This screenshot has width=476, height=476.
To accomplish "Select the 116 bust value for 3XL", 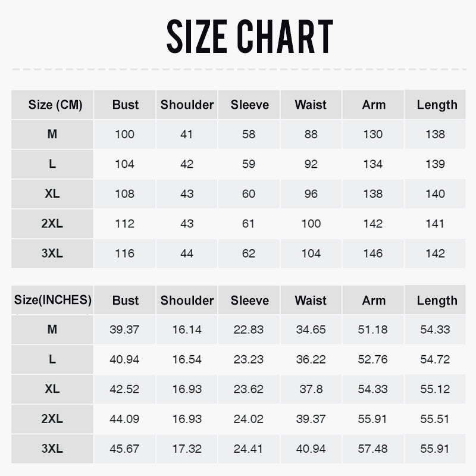I will pos(125,253).
